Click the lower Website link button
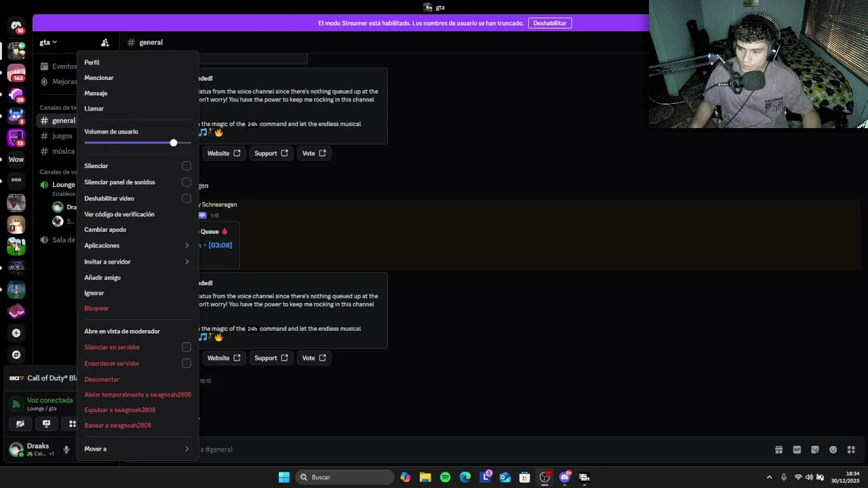The image size is (868, 488). [x=224, y=358]
